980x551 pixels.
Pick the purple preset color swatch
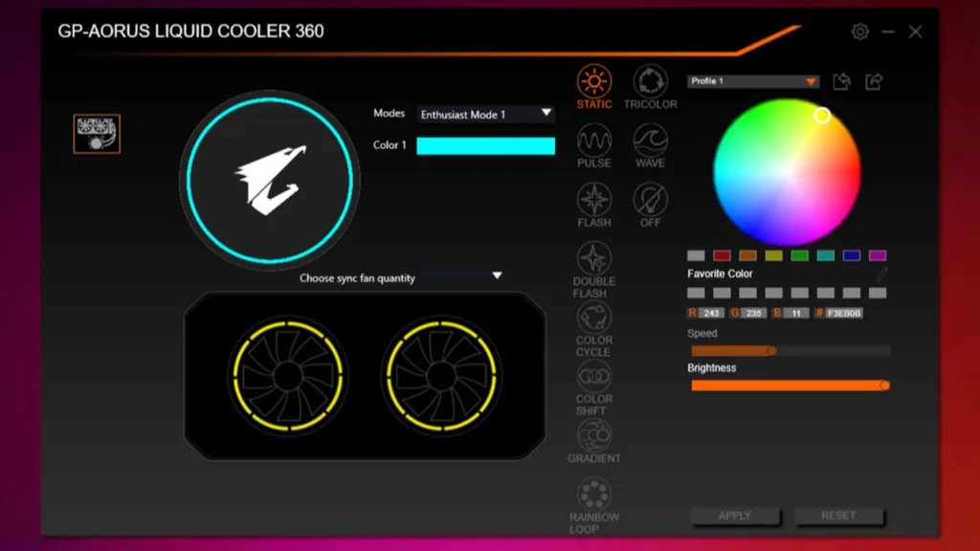(x=878, y=255)
